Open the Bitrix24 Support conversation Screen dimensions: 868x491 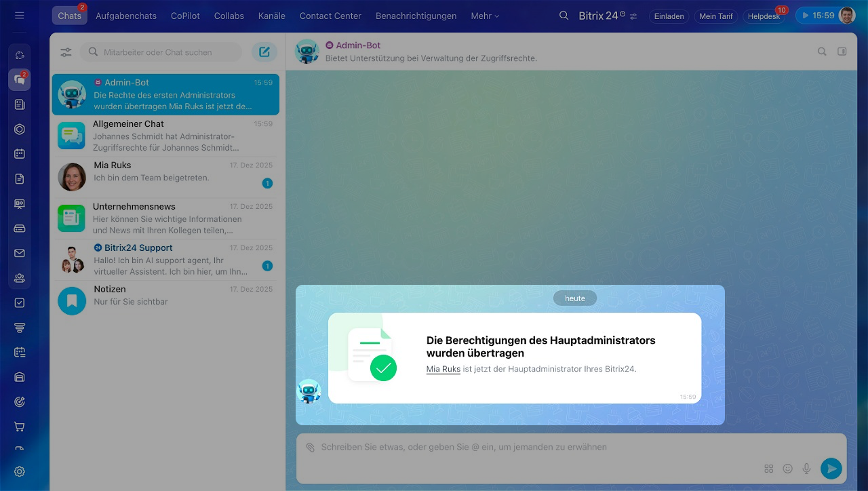pos(165,260)
